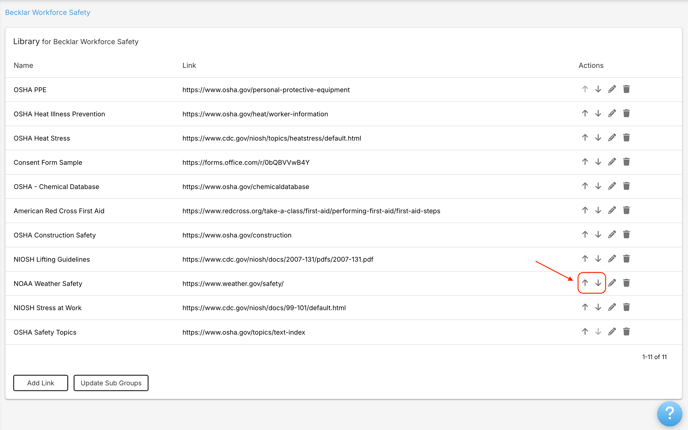Select the NIOSH Stress at Work name
Image resolution: width=688 pixels, height=430 pixels.
tap(47, 308)
